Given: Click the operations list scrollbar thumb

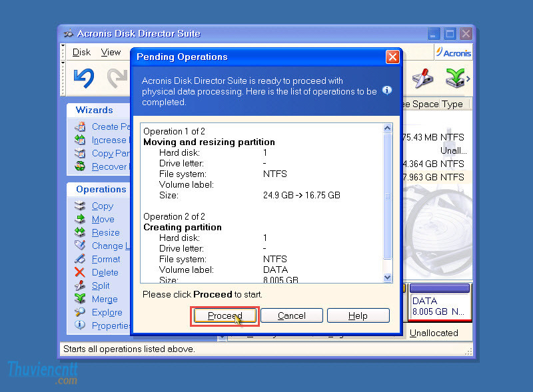Looking at the screenshot, I should tap(387, 196).
